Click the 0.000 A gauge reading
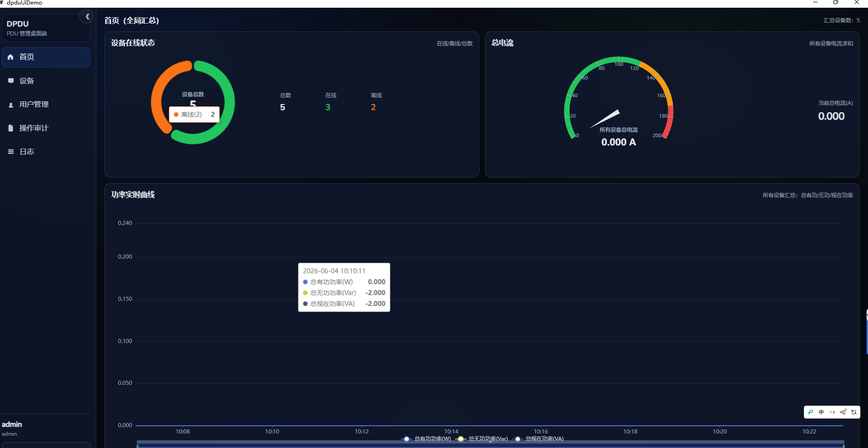Viewport: 868px width, 448px height. click(x=619, y=142)
